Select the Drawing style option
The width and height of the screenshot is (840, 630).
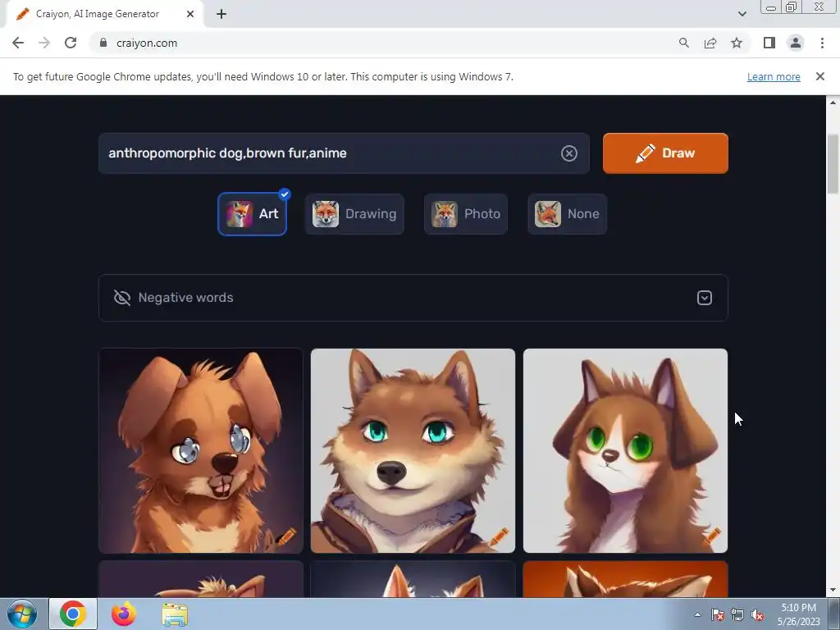pos(354,214)
